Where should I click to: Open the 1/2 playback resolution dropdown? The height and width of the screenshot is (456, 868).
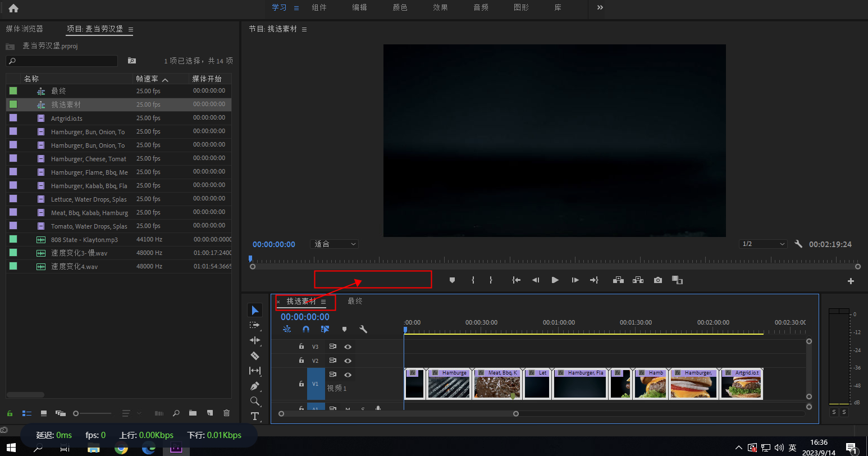763,244
